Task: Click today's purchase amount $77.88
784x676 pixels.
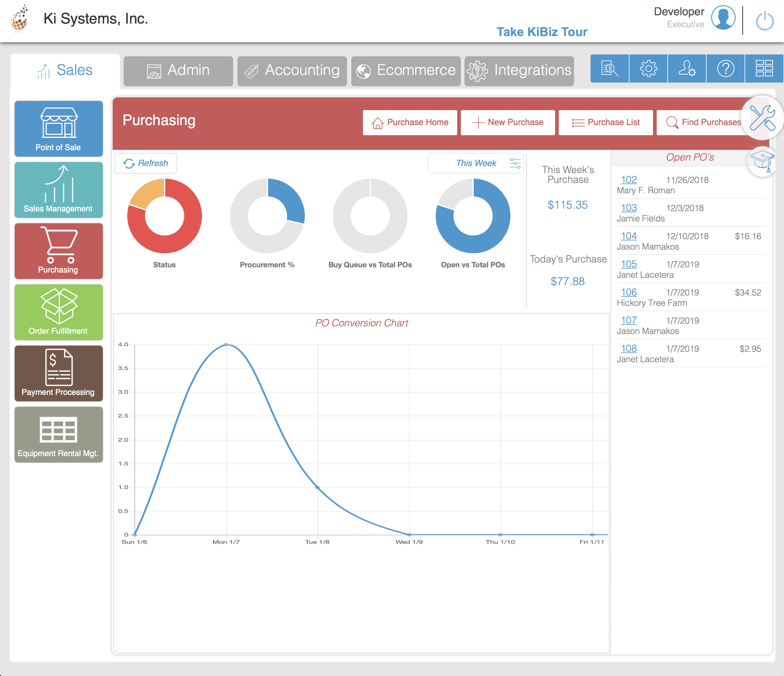Action: (x=568, y=281)
